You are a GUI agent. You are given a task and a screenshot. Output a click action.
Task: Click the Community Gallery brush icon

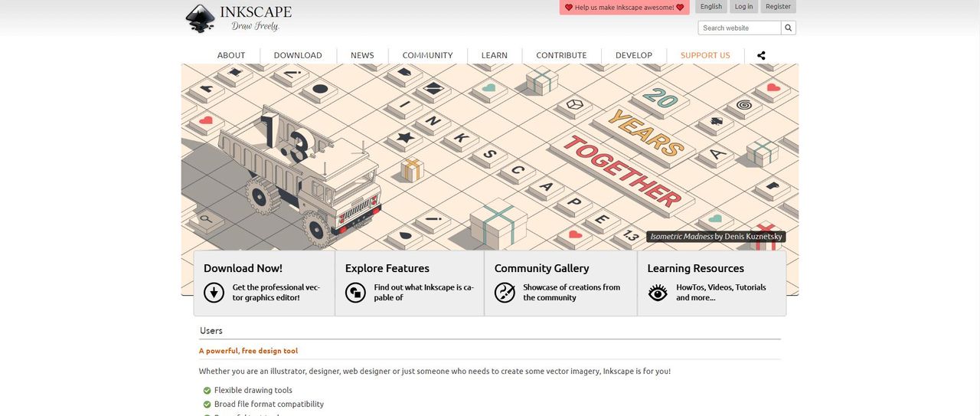[x=505, y=293]
